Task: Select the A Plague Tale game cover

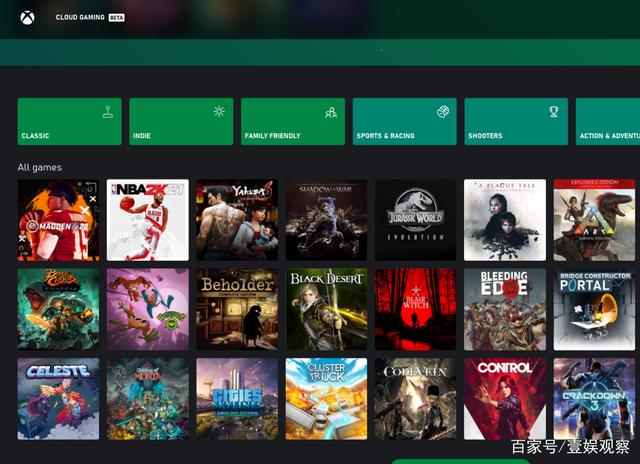Action: 505,220
